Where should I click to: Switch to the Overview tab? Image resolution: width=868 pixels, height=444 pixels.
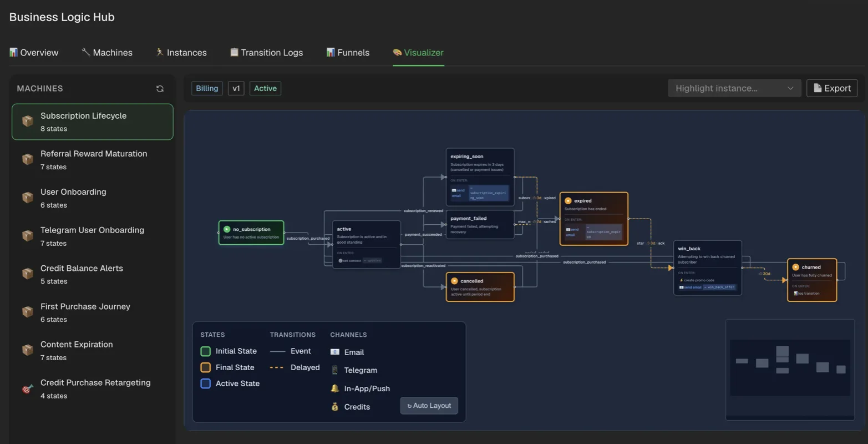pyautogui.click(x=34, y=53)
